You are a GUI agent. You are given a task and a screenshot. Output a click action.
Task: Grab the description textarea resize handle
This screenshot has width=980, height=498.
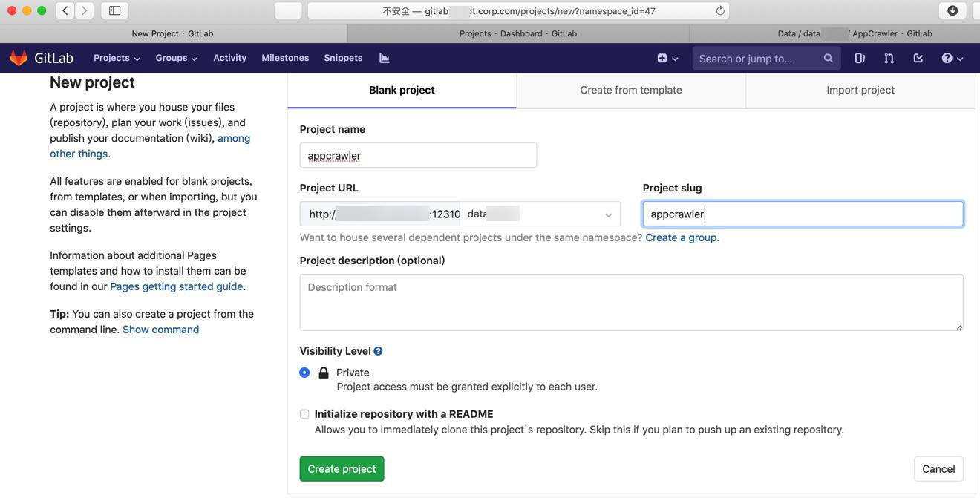[x=958, y=326]
